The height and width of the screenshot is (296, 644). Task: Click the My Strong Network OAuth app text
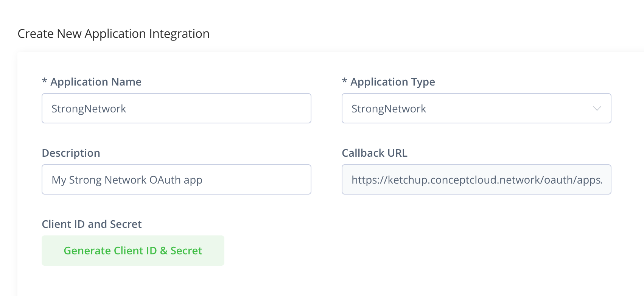tap(127, 180)
